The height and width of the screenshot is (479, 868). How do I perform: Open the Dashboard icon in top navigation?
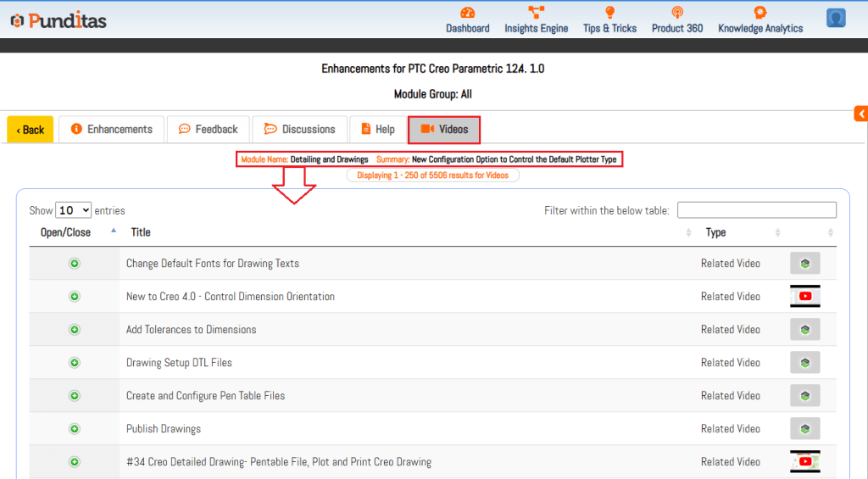(x=467, y=13)
